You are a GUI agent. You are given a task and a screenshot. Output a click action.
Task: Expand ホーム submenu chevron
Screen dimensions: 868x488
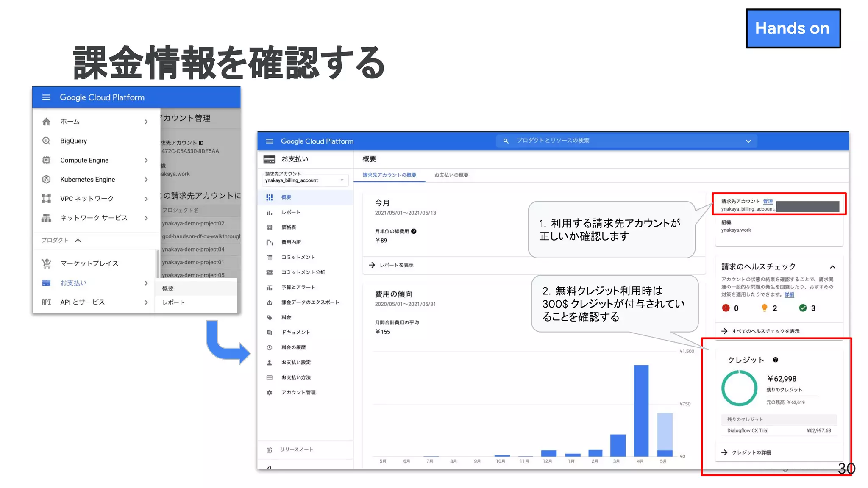146,122
